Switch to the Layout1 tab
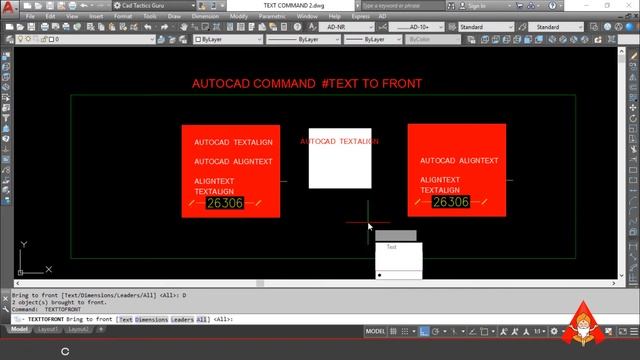The height and width of the screenshot is (360, 640). 48,329
